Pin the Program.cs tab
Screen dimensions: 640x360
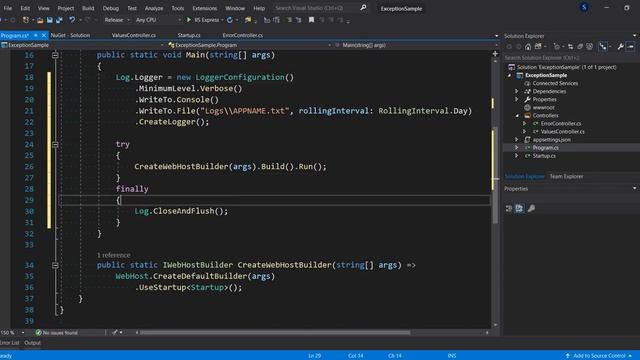(x=36, y=36)
